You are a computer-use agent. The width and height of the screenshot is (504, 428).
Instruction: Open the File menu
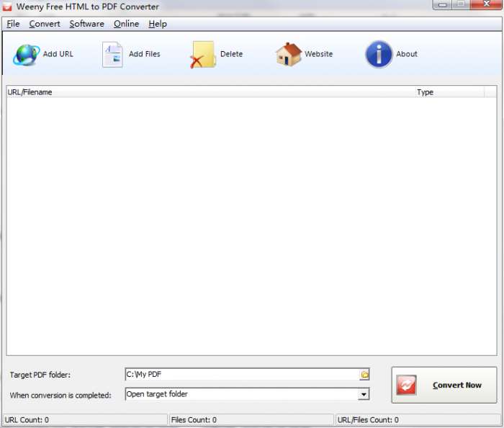(x=13, y=24)
